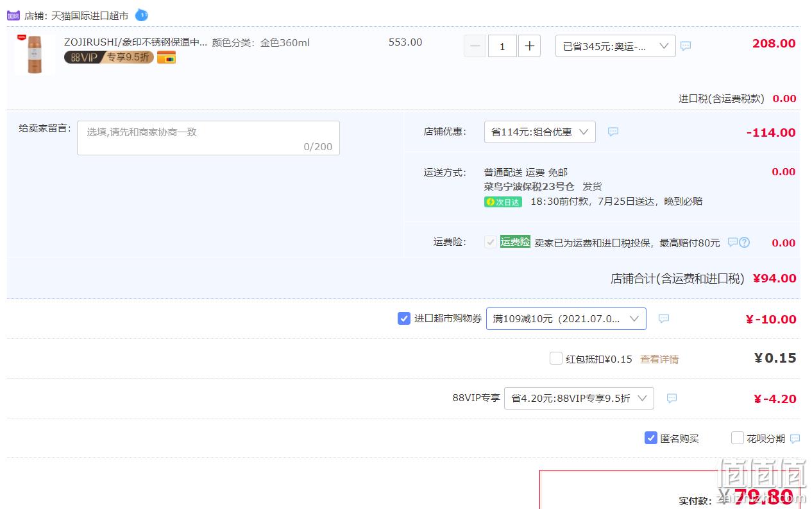The image size is (812, 509).
Task: Toggle the 运费险 checkbox
Action: 491,242
